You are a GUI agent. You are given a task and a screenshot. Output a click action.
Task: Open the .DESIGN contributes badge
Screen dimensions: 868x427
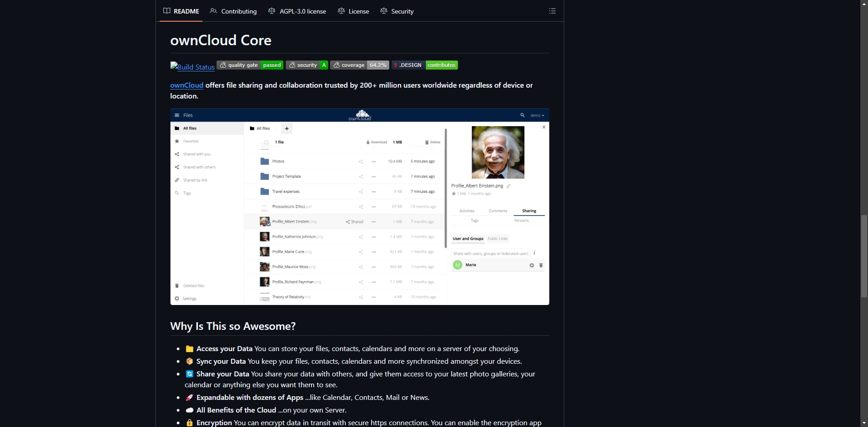(425, 65)
